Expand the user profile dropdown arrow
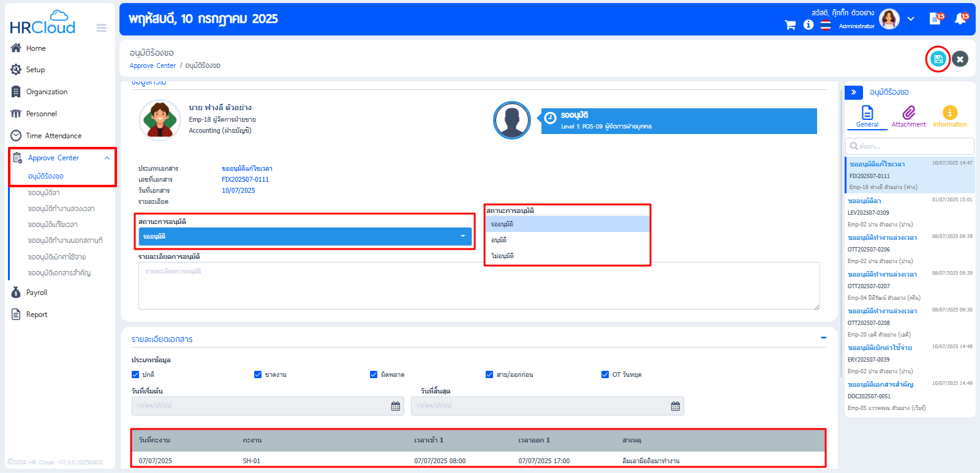 [x=911, y=19]
